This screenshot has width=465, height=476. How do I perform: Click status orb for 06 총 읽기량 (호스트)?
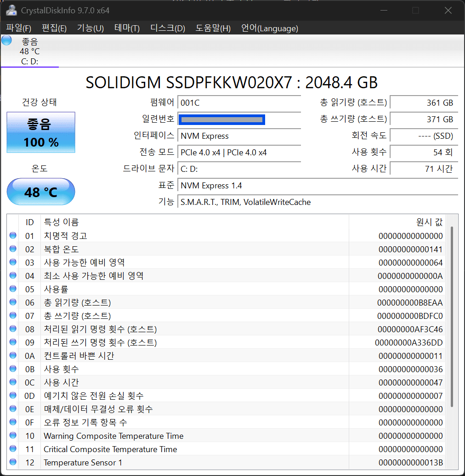tap(13, 302)
